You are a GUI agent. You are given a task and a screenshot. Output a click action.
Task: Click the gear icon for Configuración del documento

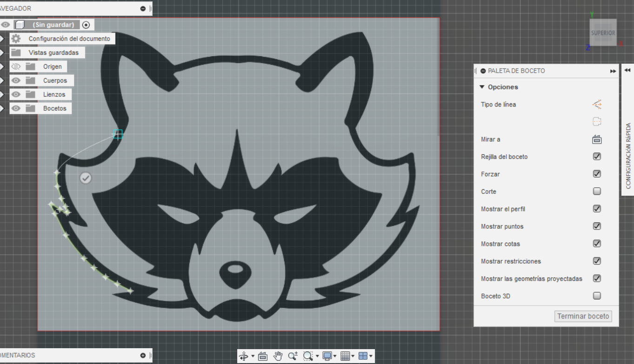click(16, 39)
